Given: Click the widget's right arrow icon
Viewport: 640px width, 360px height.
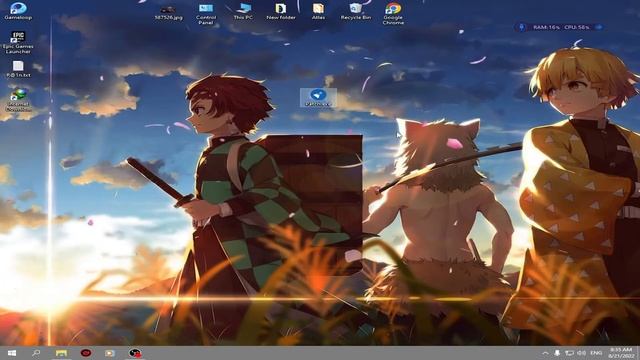Looking at the screenshot, I should [599, 27].
